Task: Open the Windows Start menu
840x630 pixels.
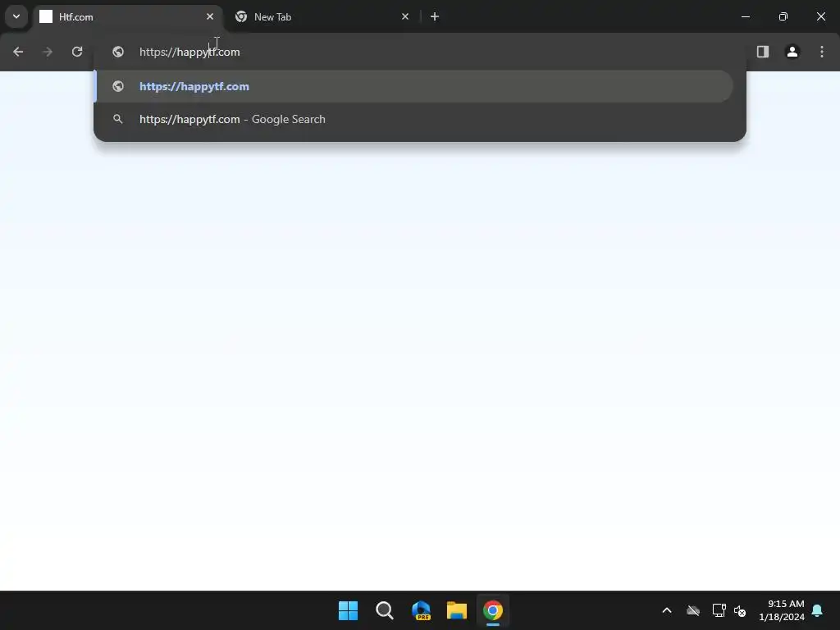Action: pos(348,610)
